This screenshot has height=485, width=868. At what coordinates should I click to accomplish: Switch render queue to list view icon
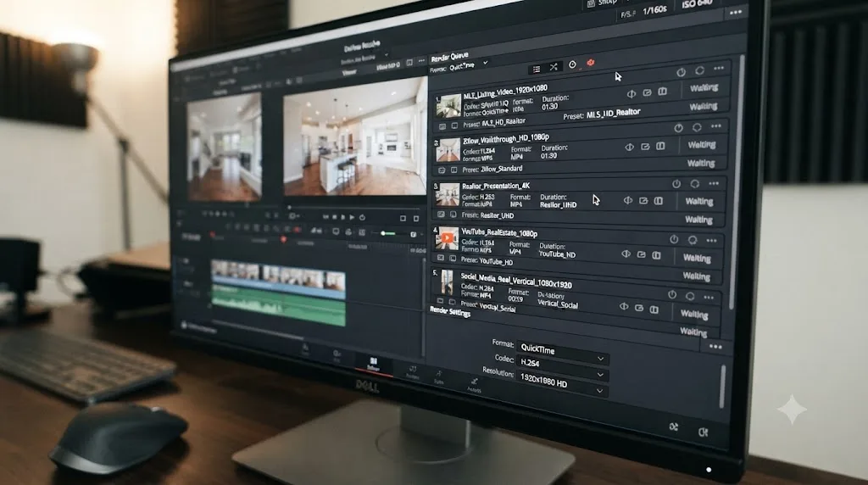click(537, 70)
